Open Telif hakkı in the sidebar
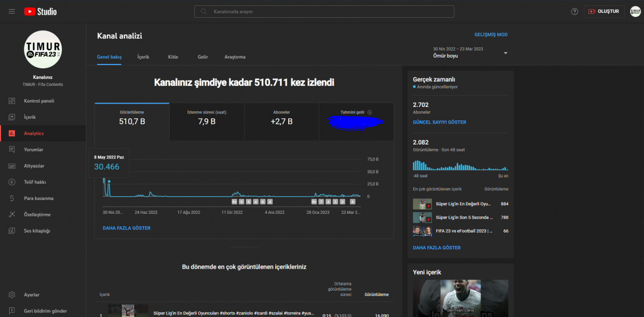Screen dimensions: 644x317 43,182
